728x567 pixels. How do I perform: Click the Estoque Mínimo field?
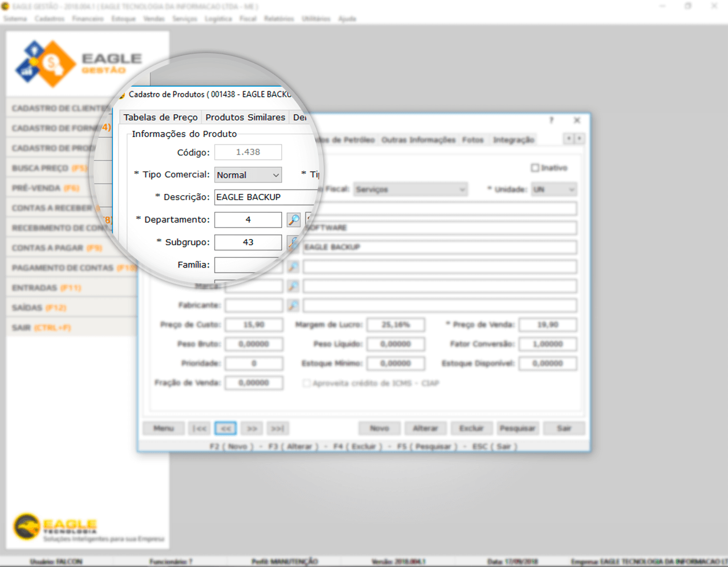click(396, 363)
